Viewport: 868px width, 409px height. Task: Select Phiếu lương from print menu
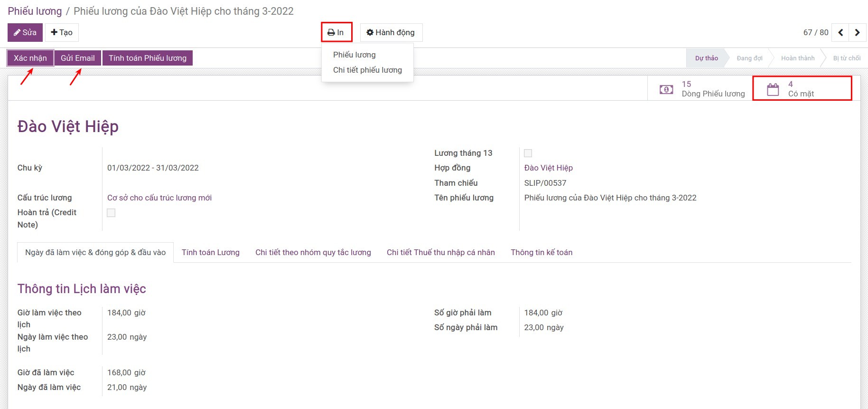click(354, 55)
